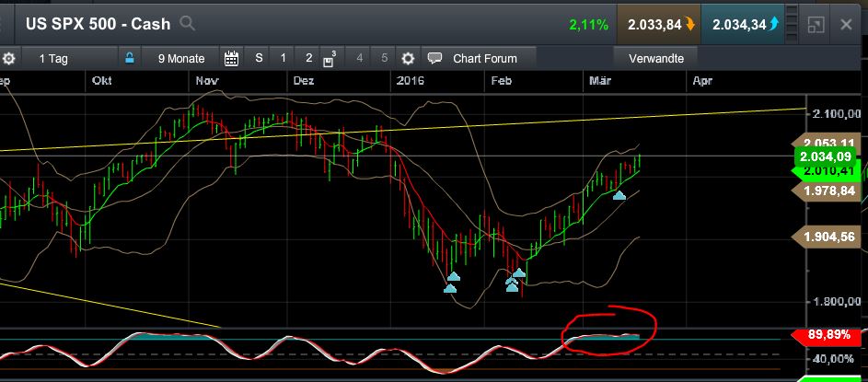Click the Okt label on the time axis

click(102, 81)
